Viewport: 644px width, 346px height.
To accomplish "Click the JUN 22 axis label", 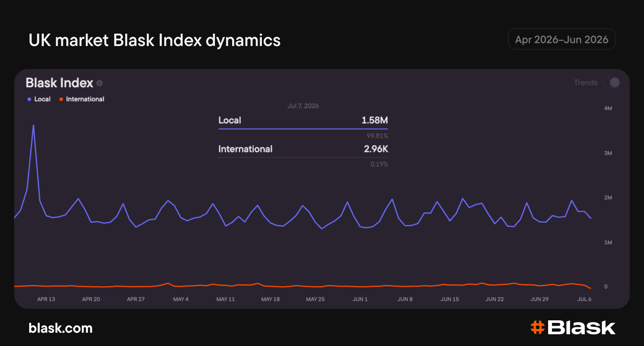I will coord(494,299).
